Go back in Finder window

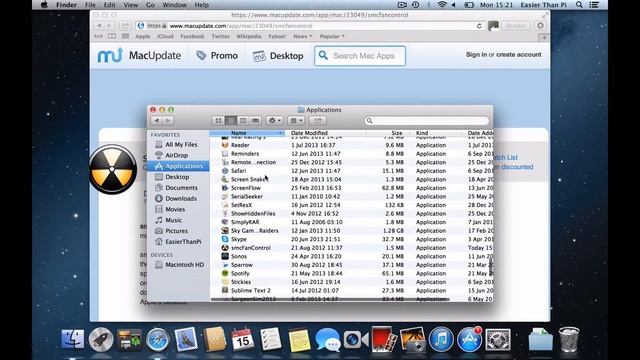tap(157, 120)
